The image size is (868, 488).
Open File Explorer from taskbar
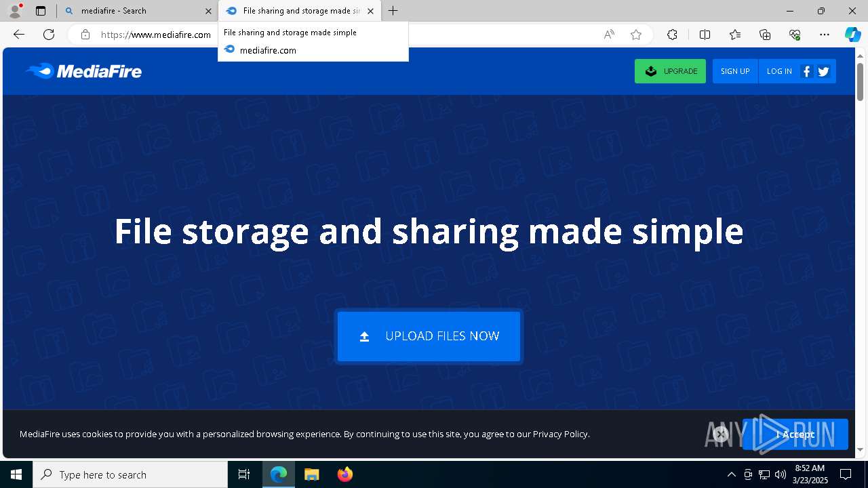312,474
